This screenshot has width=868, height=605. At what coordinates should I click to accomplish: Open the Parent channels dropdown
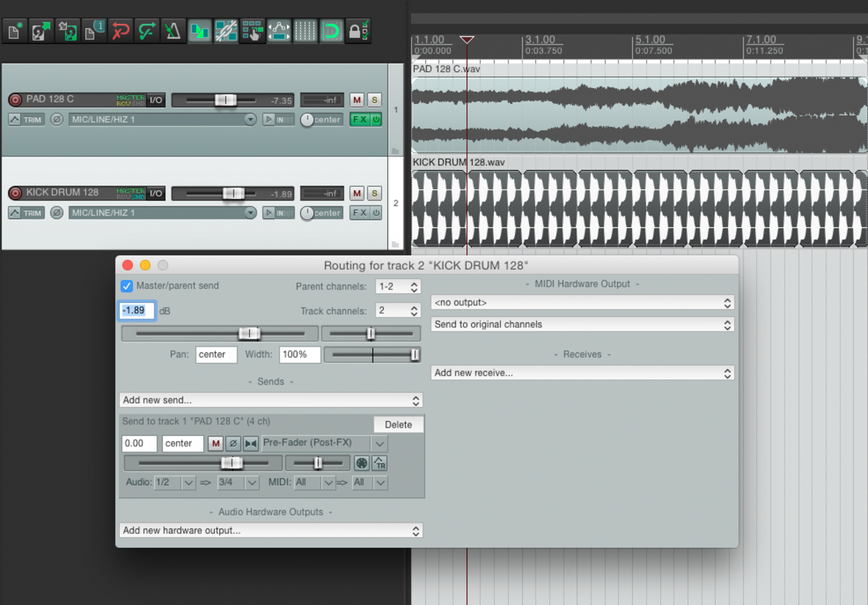coord(398,287)
